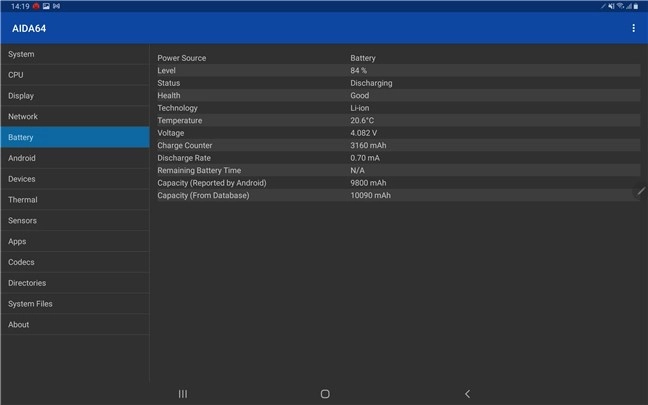
Task: Open the About section
Action: click(x=75, y=324)
